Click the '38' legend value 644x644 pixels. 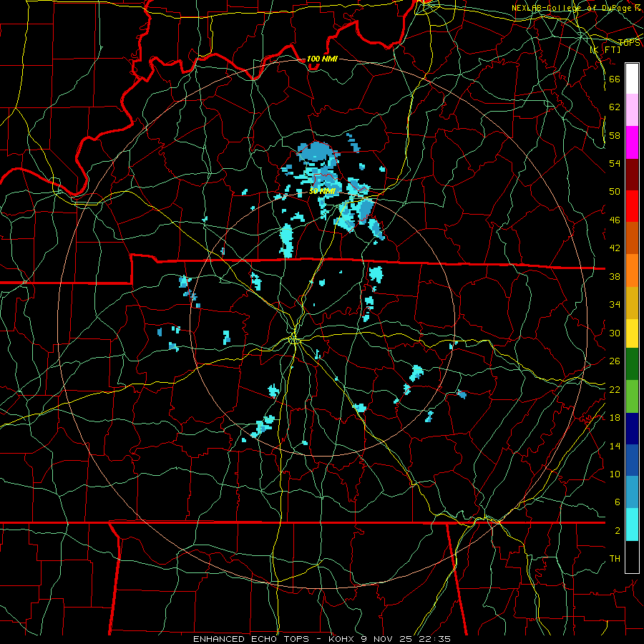point(615,276)
